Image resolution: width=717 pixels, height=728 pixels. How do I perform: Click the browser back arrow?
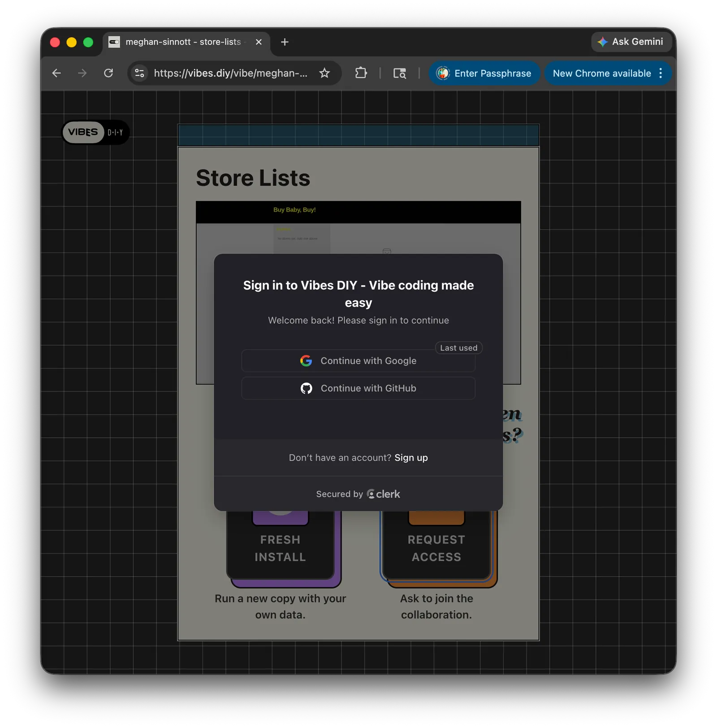(56, 73)
